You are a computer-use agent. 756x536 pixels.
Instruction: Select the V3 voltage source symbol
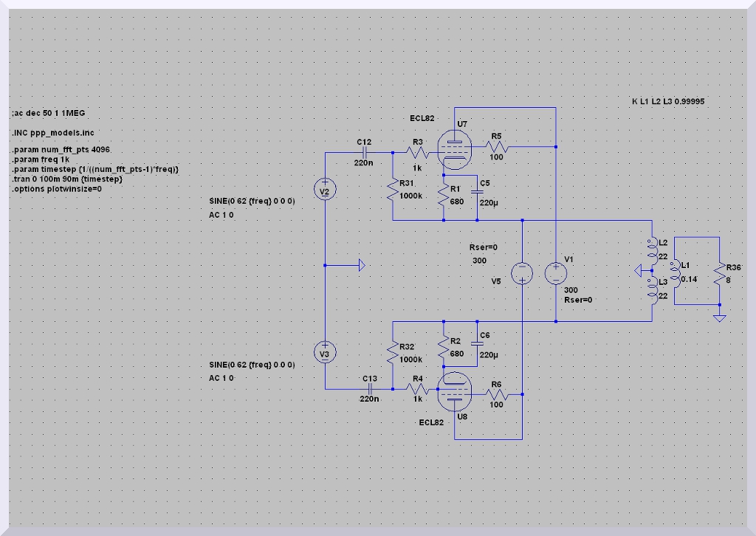pyautogui.click(x=325, y=354)
